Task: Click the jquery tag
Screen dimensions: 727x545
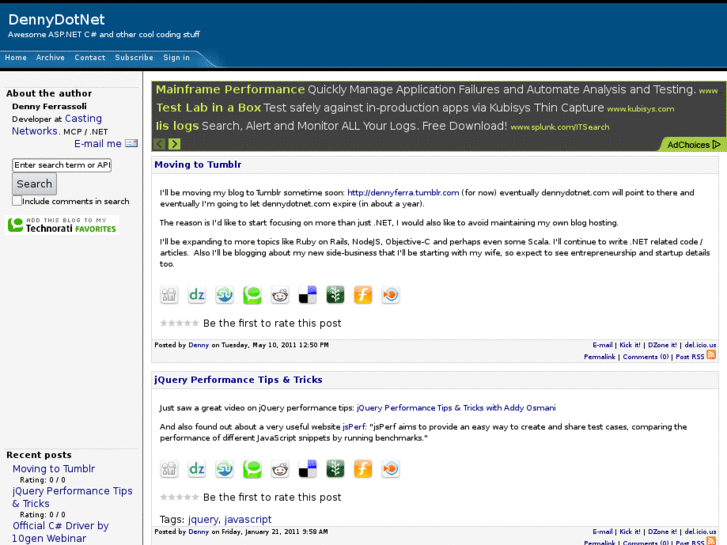Action: 203,519
